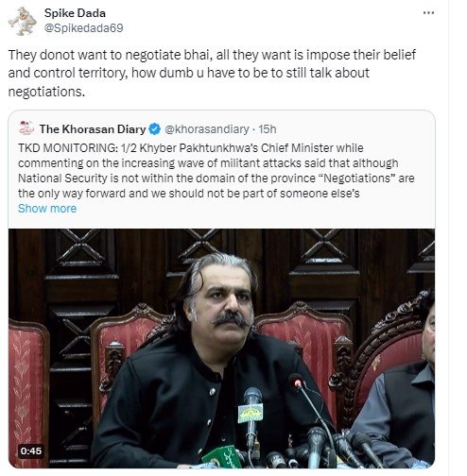Click the 0:45 video duration badge
Viewport: 467px width, 476px height.
31,450
